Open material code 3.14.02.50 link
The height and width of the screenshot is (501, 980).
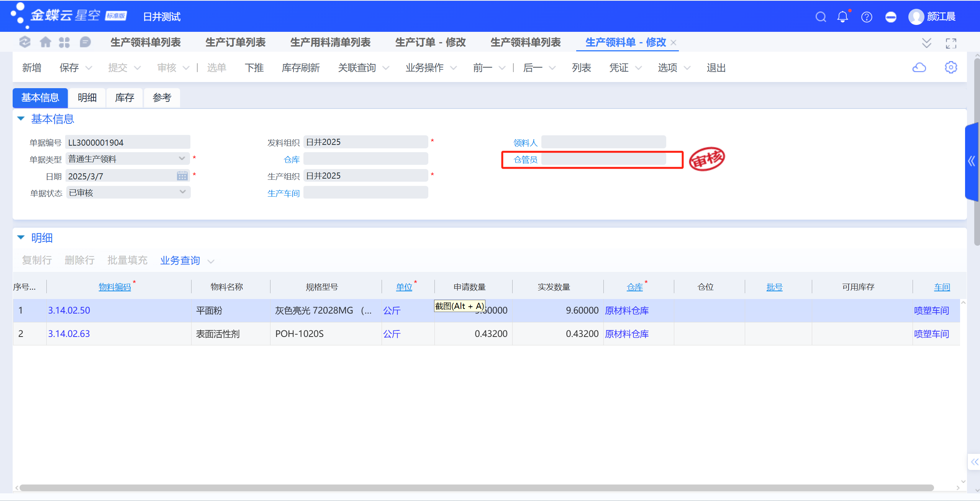[x=69, y=310]
